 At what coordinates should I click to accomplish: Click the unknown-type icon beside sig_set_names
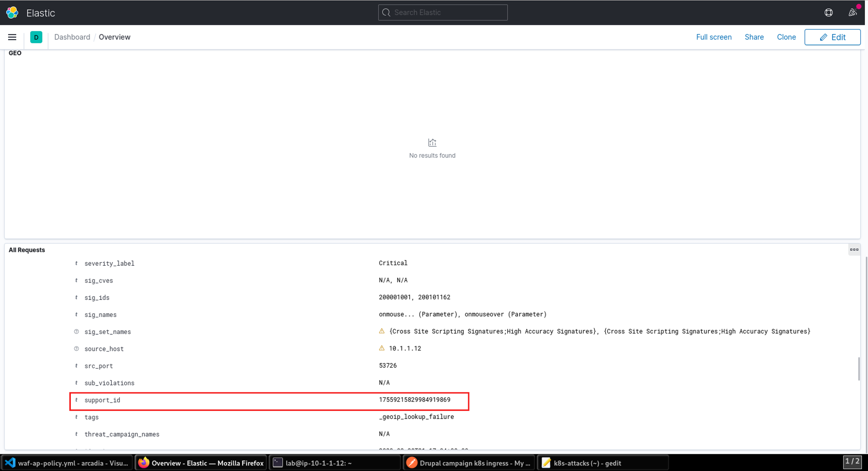point(77,332)
